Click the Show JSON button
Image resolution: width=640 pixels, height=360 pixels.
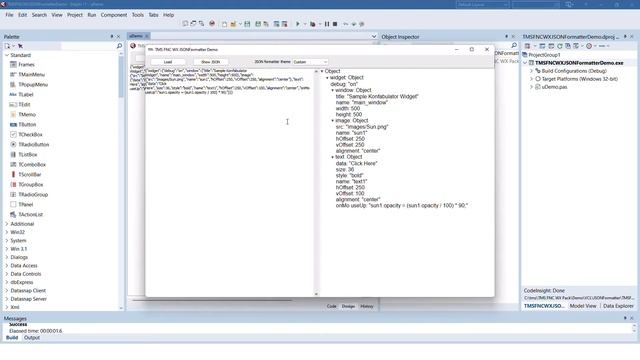[211, 62]
